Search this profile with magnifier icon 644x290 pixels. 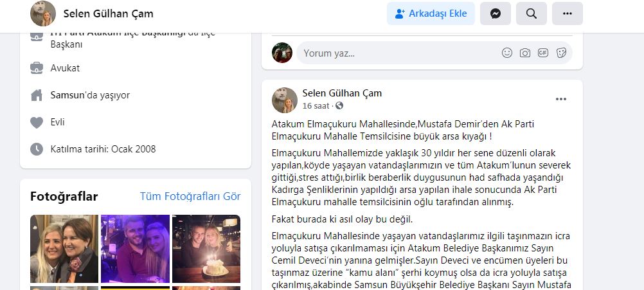532,14
